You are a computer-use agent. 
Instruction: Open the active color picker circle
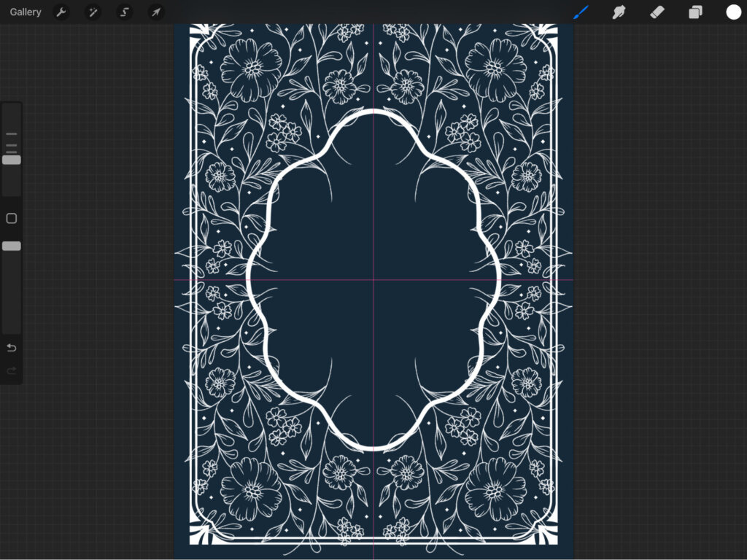pos(733,12)
